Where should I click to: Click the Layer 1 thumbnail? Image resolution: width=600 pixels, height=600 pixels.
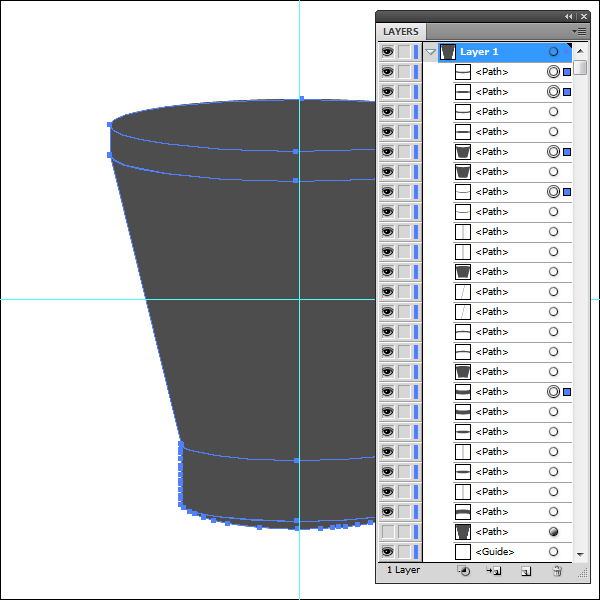tap(448, 52)
